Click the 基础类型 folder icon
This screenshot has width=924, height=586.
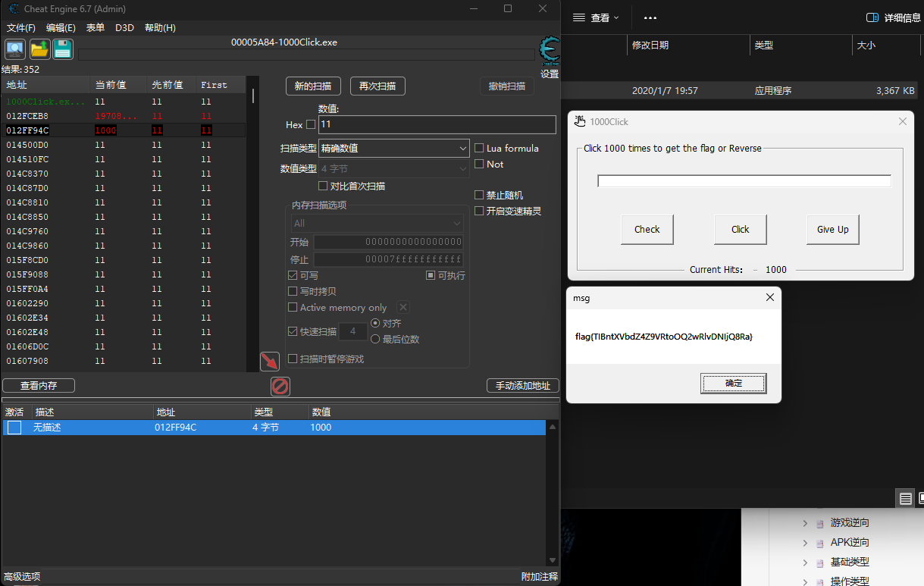(819, 562)
